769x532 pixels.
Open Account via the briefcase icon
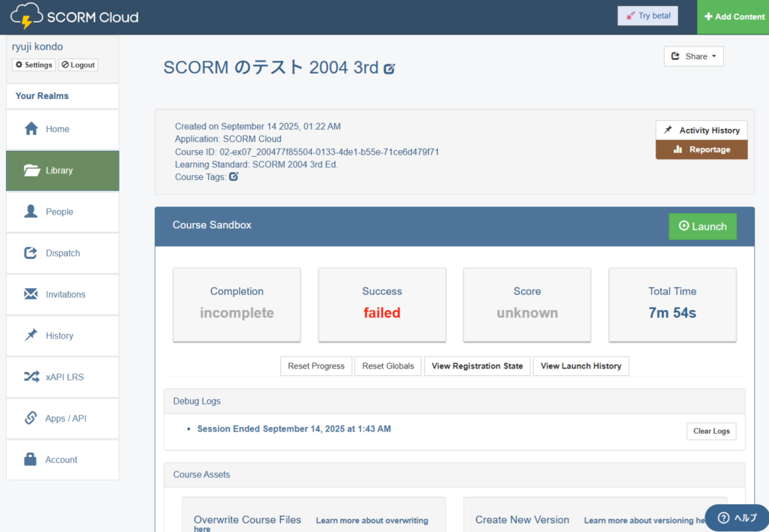(31, 459)
